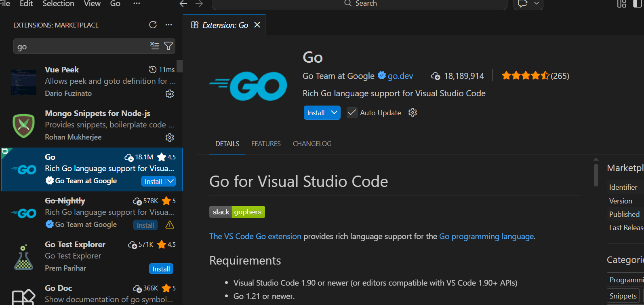Go forward with the navigation arrow

[199, 4]
